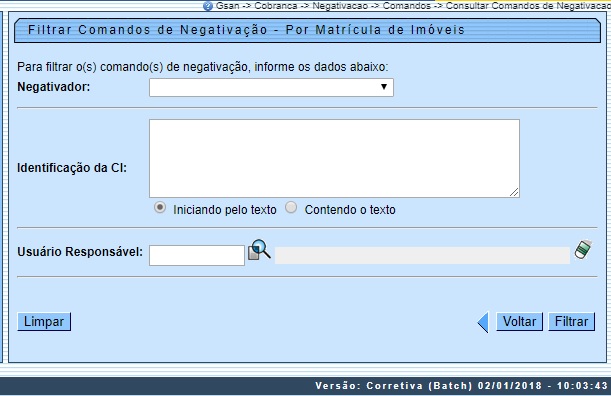The height and width of the screenshot is (396, 611).
Task: Click the grayed user name display field
Action: pyautogui.click(x=422, y=256)
